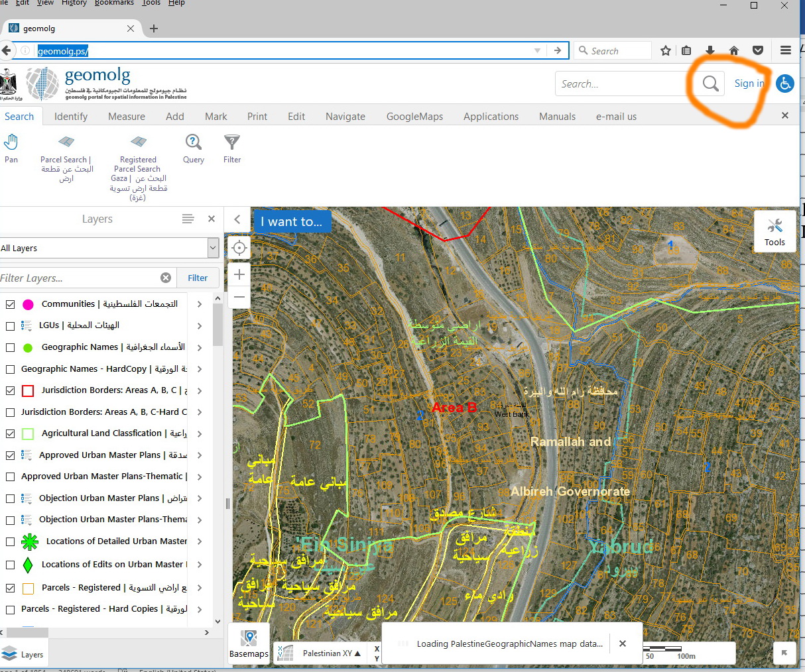Uncheck Parcels - Registered layer checkbox
The image size is (805, 672).
pyautogui.click(x=10, y=588)
